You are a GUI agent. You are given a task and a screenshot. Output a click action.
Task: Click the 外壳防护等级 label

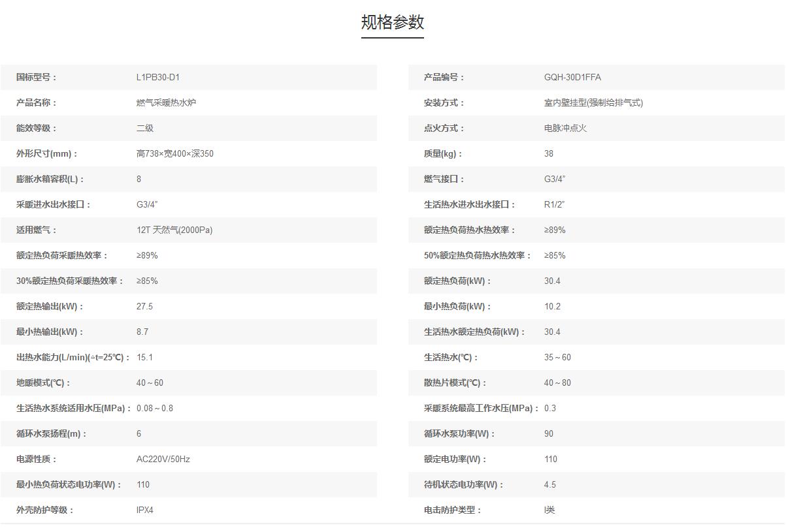click(45, 510)
